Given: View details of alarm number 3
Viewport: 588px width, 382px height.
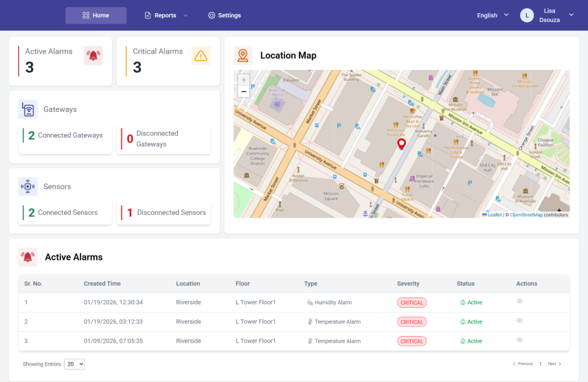Looking at the screenshot, I should (x=520, y=340).
